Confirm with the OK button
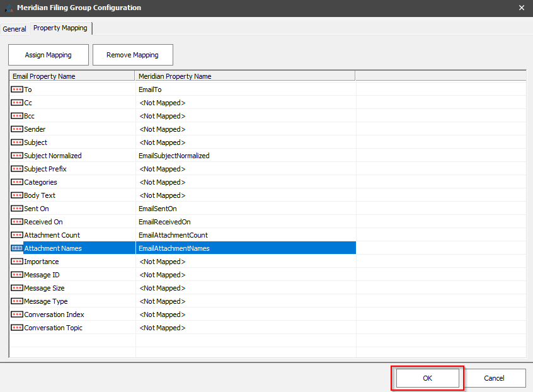 coord(427,378)
